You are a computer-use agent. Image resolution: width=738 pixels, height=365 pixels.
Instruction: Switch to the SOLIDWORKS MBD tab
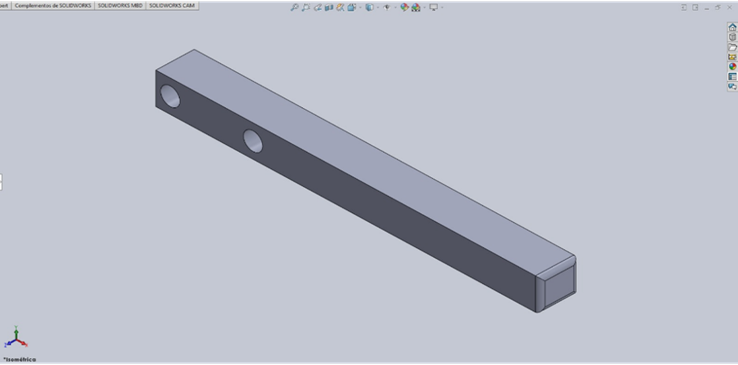pos(120,6)
